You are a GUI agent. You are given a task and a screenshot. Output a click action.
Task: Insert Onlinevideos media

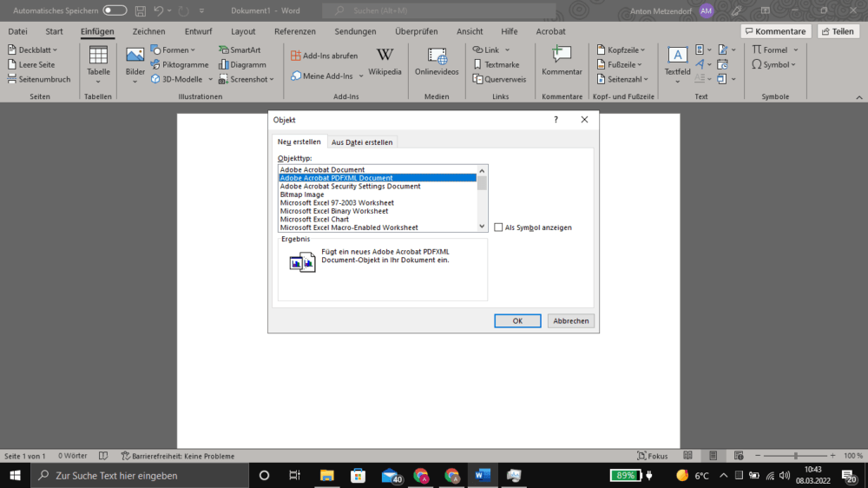437,62
